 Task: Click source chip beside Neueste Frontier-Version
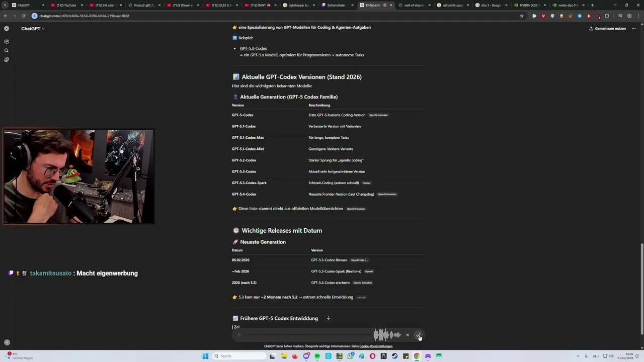point(387,194)
